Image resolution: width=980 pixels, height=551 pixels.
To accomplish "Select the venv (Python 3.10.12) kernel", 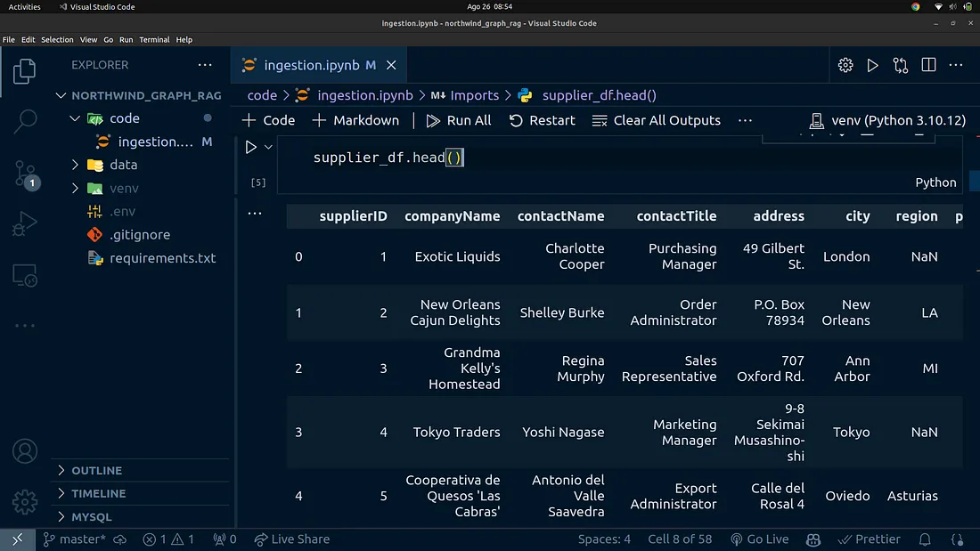I will (x=886, y=120).
